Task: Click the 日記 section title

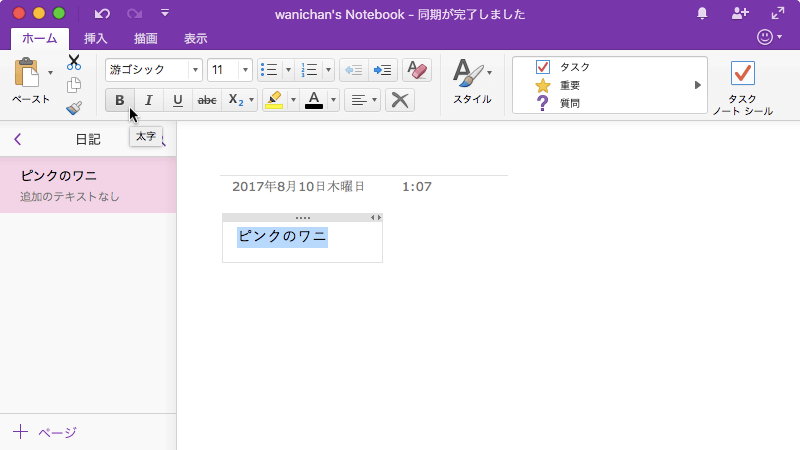Action: pos(88,139)
